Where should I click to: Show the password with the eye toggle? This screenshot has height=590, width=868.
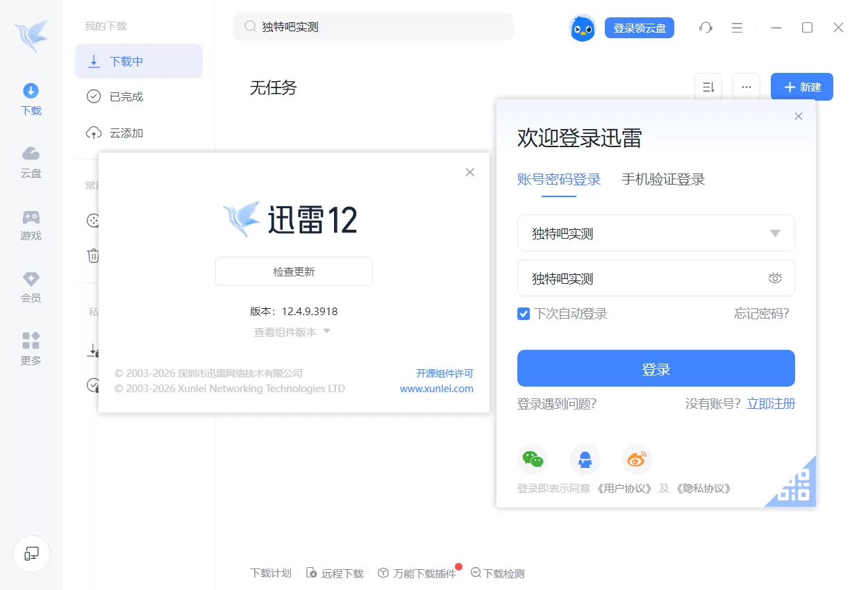click(775, 278)
